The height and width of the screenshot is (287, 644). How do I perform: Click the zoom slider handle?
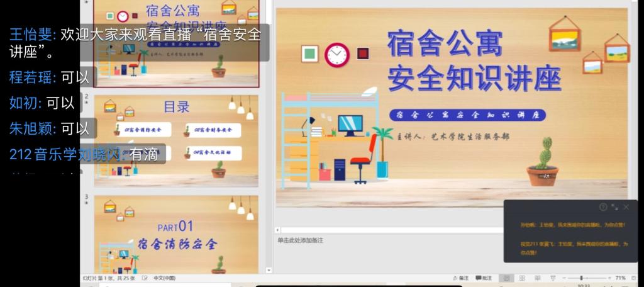[x=580, y=278]
